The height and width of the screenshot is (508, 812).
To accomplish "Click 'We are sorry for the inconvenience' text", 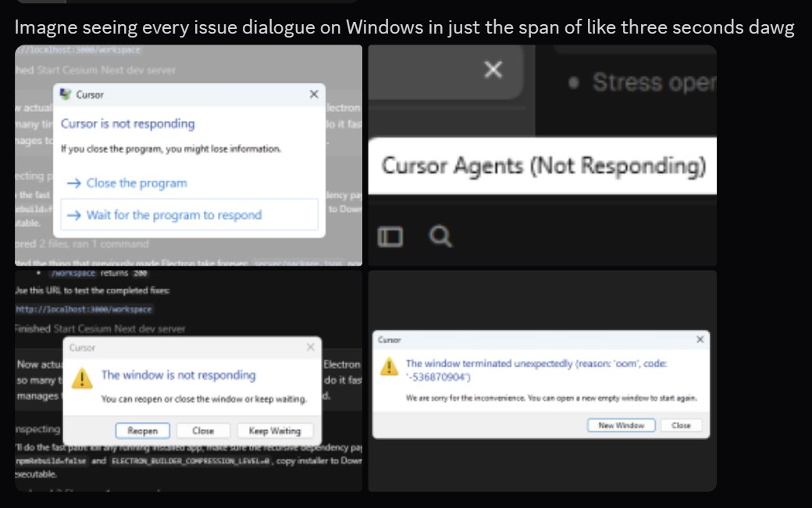I will [551, 398].
